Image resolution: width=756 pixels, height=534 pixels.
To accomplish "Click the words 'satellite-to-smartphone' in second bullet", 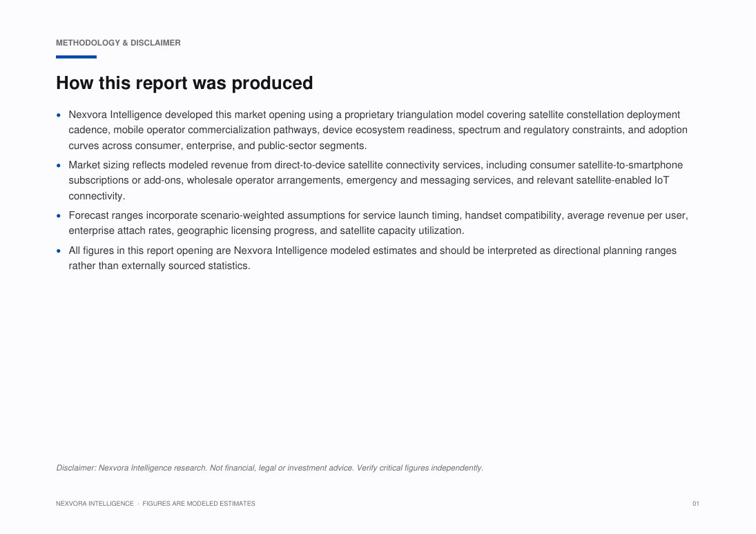I will (x=630, y=166).
